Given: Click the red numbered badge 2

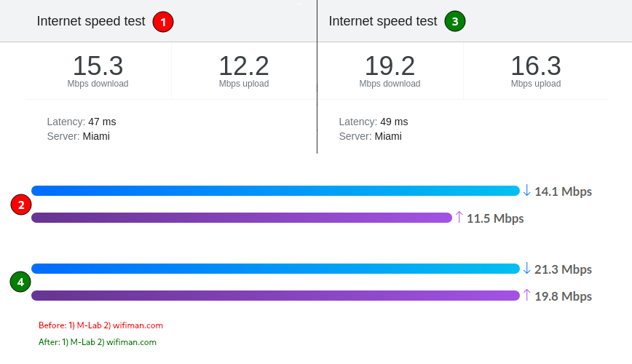Looking at the screenshot, I should 21,205.
